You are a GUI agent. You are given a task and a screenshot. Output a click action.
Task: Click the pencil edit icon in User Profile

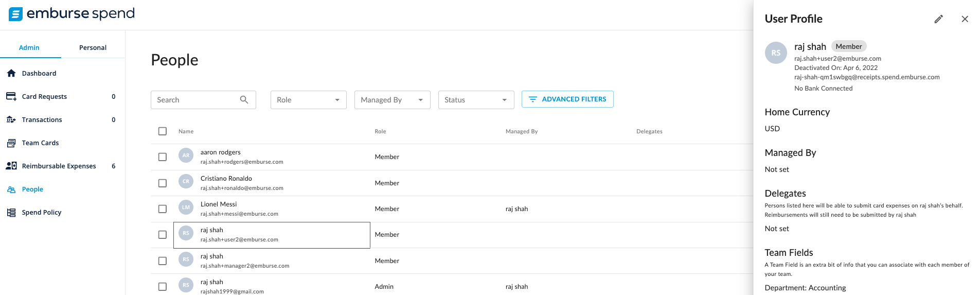[x=938, y=19]
